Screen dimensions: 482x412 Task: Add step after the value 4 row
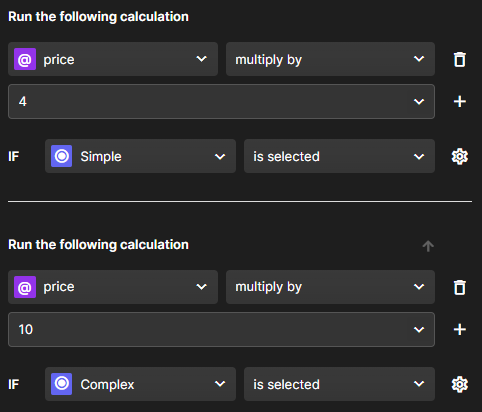point(460,101)
